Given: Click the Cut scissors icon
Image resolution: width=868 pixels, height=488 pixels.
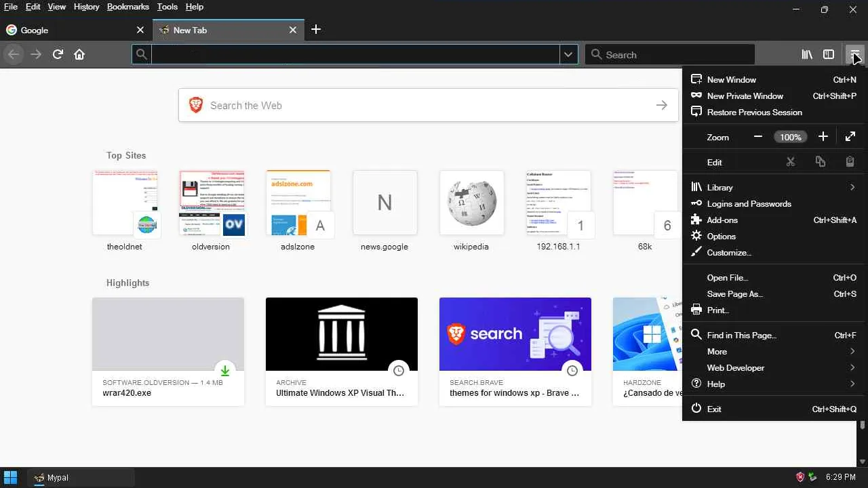Looking at the screenshot, I should (x=791, y=162).
